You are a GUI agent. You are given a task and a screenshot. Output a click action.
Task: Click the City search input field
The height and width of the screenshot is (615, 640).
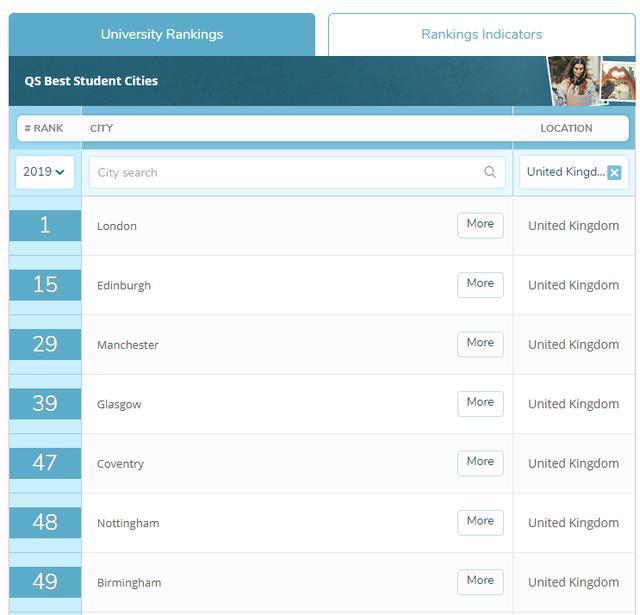297,173
